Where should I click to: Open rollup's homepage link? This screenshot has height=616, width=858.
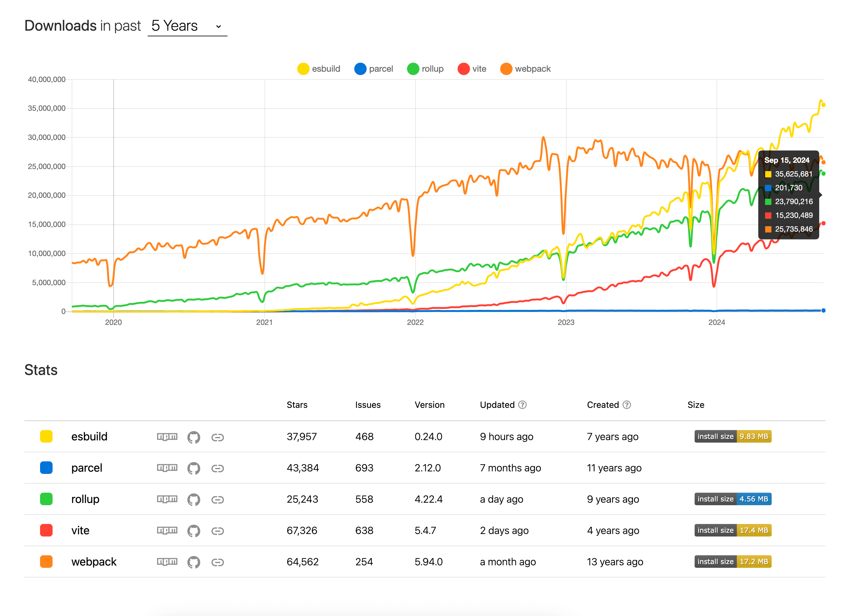(x=218, y=499)
